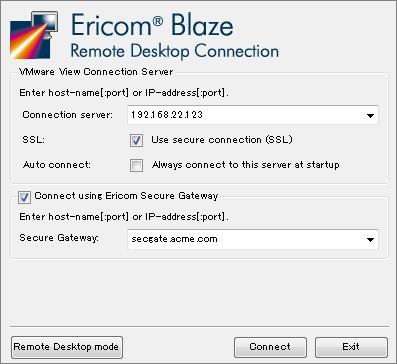Click the Auto connect label
The width and height of the screenshot is (397, 364).
pyautogui.click(x=57, y=165)
